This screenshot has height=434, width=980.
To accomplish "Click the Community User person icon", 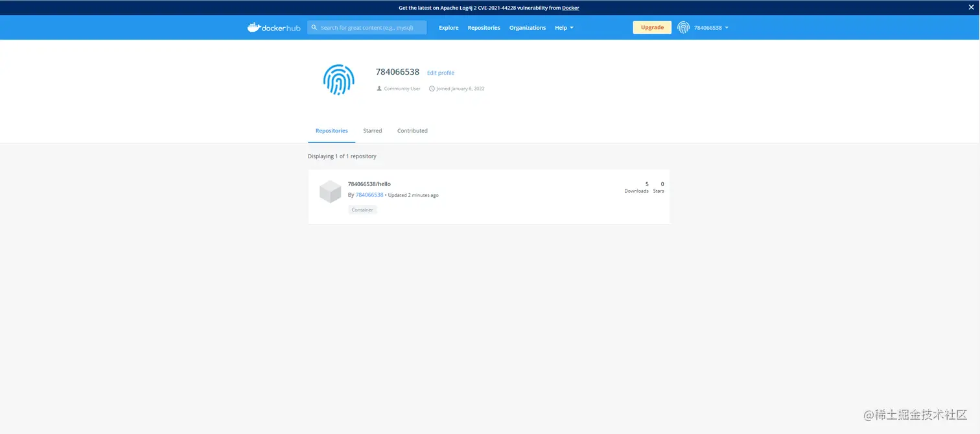I will coord(379,88).
